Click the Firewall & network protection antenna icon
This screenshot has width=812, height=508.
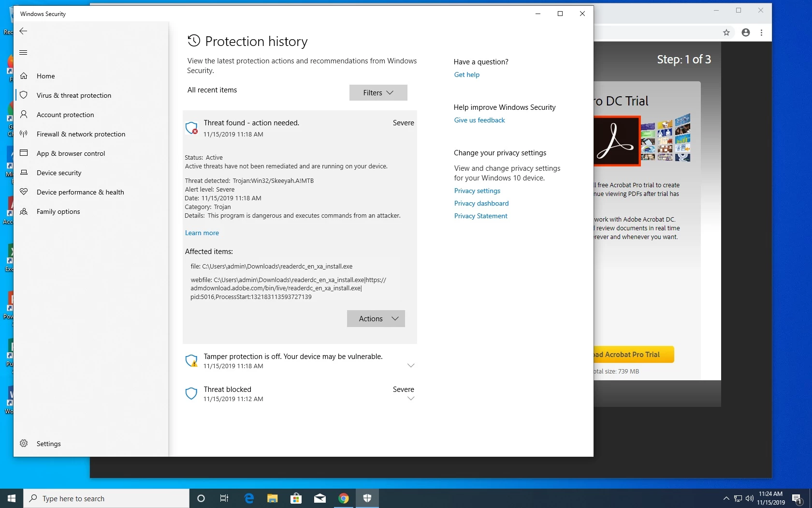(24, 134)
